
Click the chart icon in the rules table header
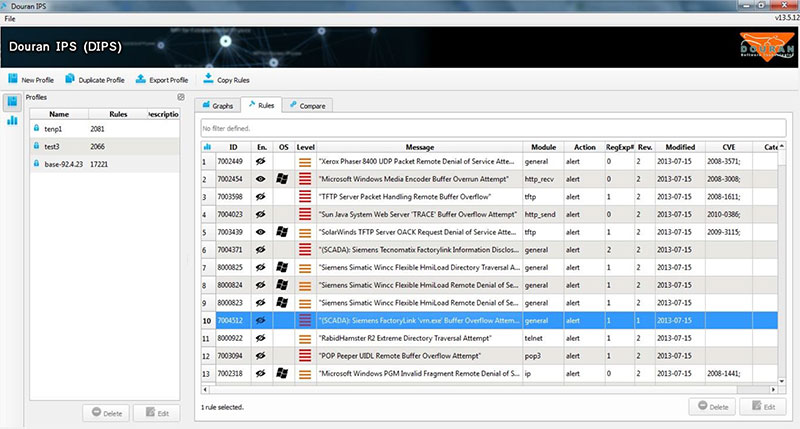[x=207, y=147]
